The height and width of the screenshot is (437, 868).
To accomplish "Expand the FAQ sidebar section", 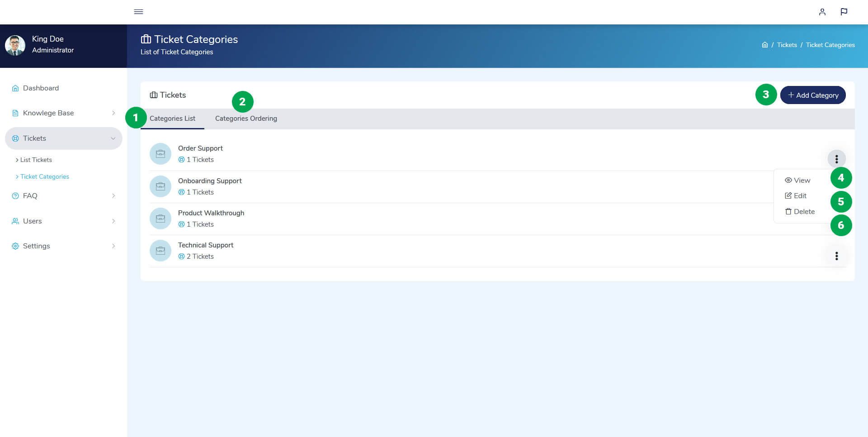I will tap(63, 196).
